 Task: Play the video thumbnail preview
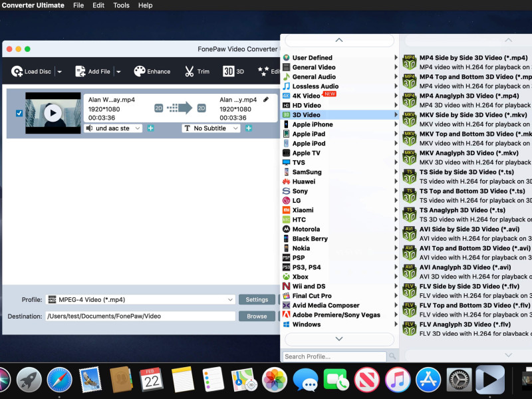pos(53,113)
